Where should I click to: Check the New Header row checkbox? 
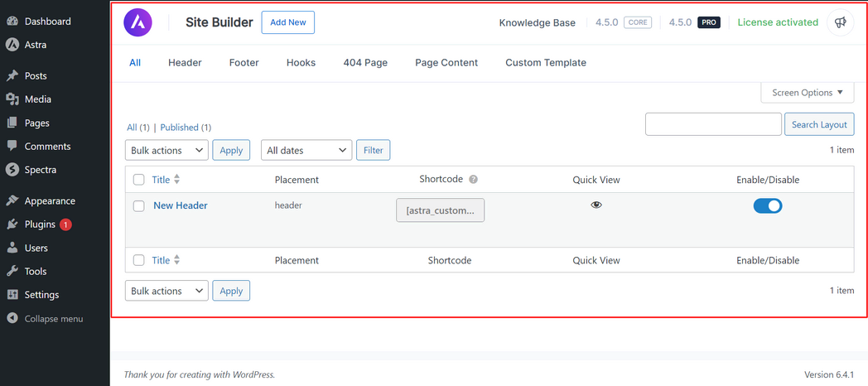[139, 205]
